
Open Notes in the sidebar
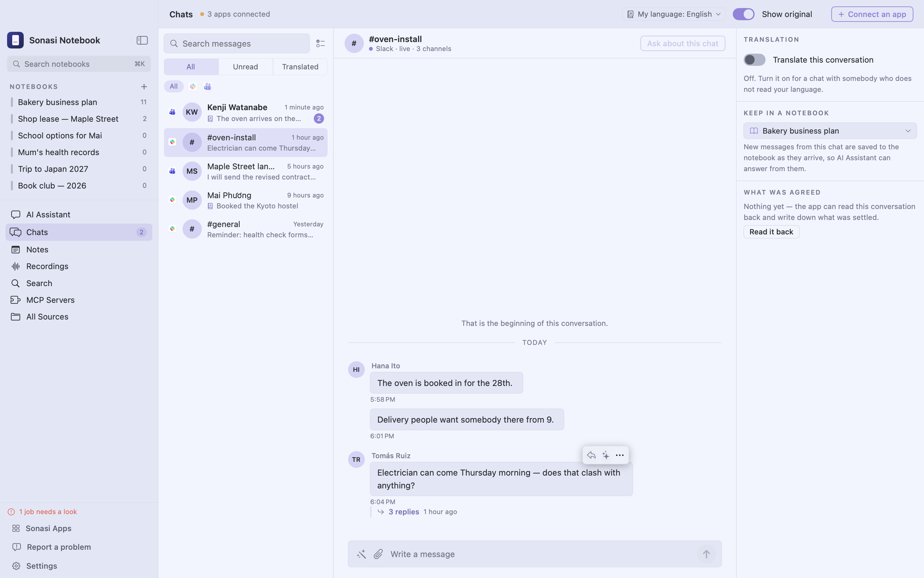[79, 249]
